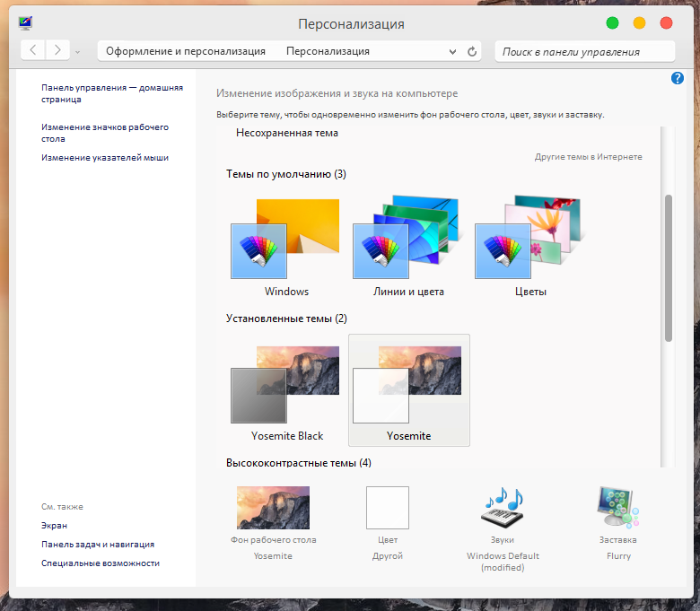Open 'Экран' see-also link
The image size is (700, 611).
54,525
